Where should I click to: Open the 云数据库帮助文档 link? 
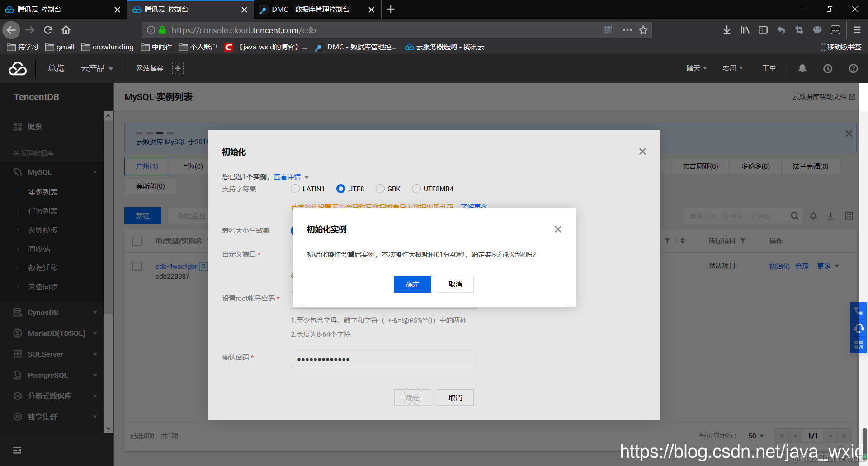[x=823, y=97]
